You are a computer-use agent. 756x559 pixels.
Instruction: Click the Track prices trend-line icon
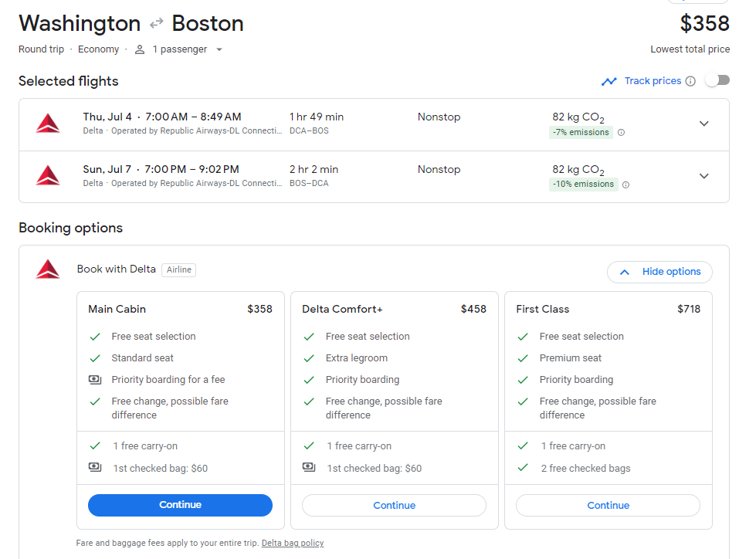609,81
